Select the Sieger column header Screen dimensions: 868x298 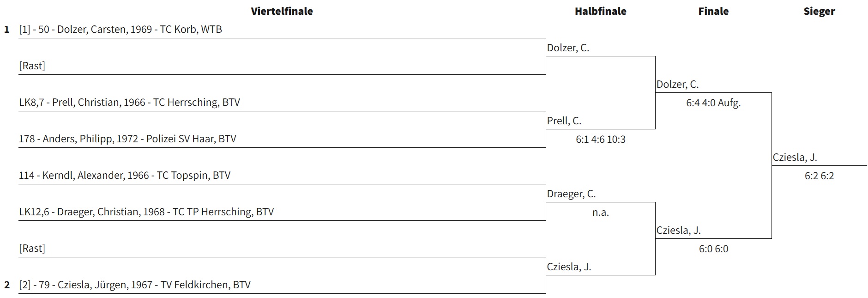click(x=819, y=11)
